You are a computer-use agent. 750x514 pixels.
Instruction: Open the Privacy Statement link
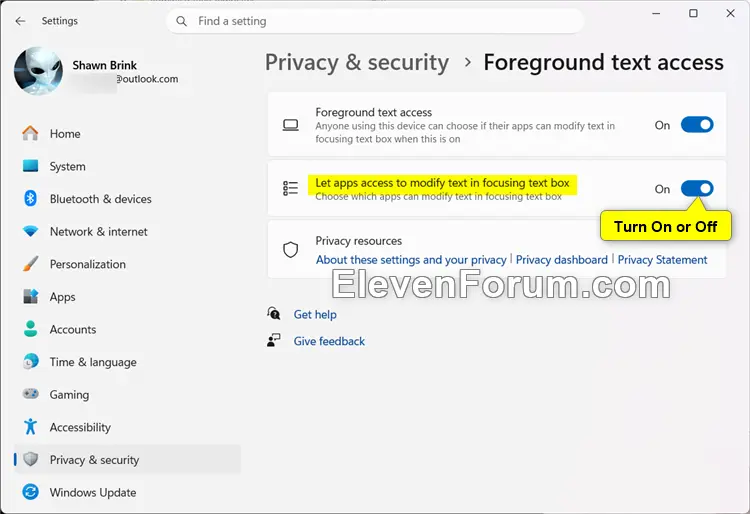click(x=662, y=260)
